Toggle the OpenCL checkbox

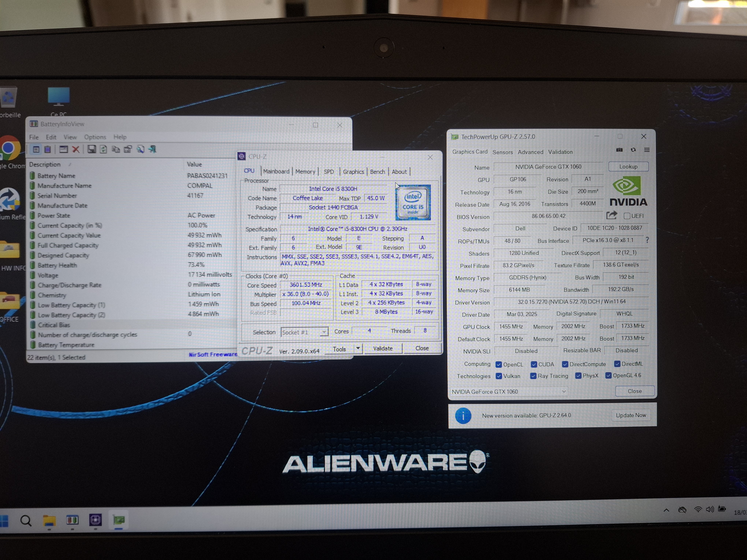(498, 365)
